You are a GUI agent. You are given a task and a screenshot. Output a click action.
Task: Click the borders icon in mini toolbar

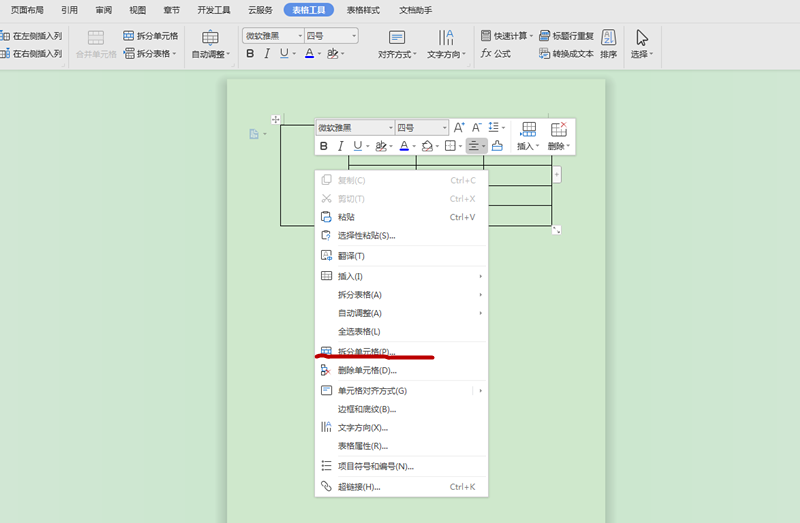(450, 146)
